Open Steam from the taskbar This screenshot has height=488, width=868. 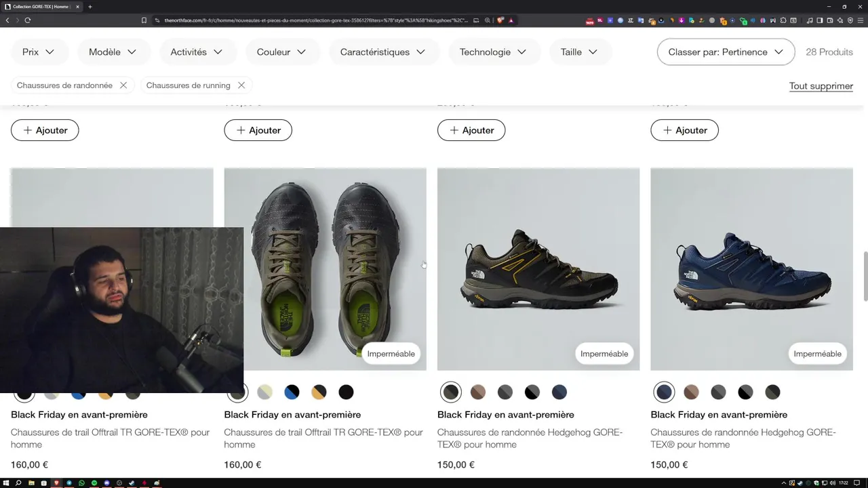132,483
